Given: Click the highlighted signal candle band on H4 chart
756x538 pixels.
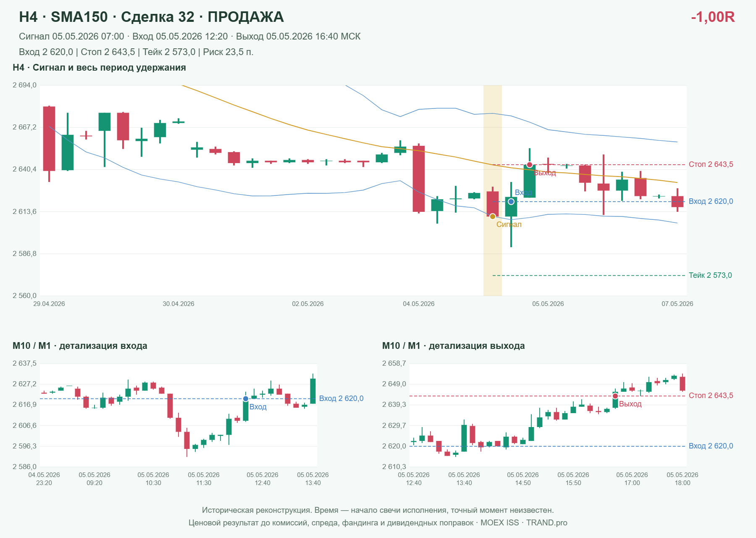Looking at the screenshot, I should (x=493, y=190).
